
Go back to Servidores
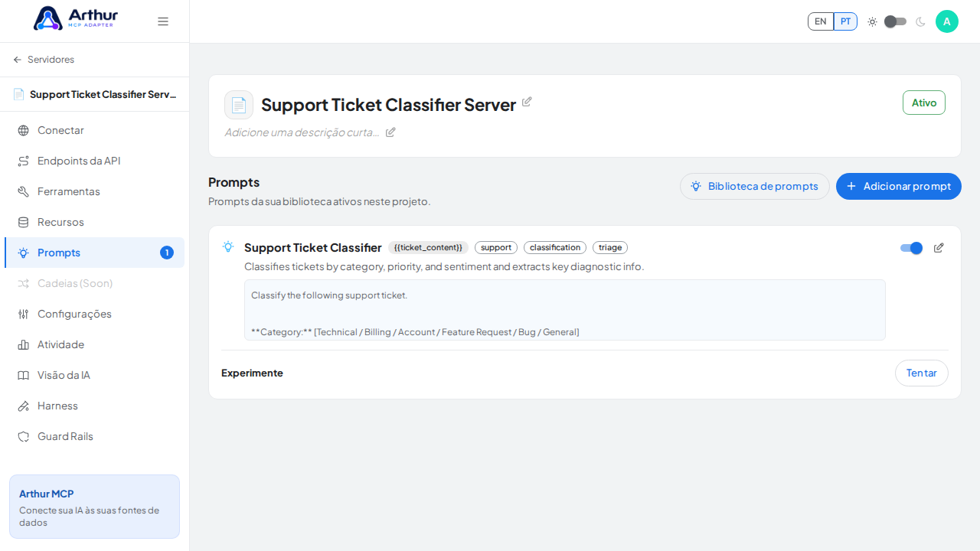click(44, 60)
